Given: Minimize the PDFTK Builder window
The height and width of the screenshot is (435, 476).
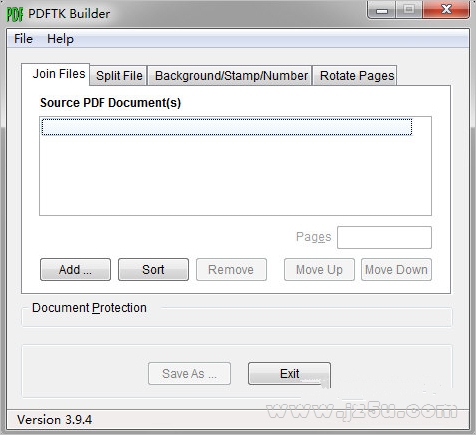Looking at the screenshot, I should coord(382,10).
